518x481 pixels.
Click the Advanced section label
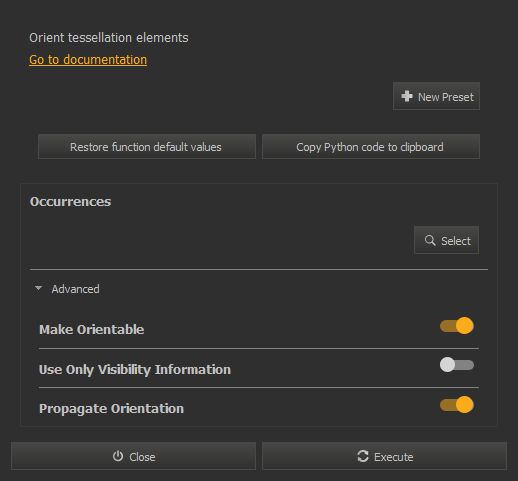[x=75, y=289]
